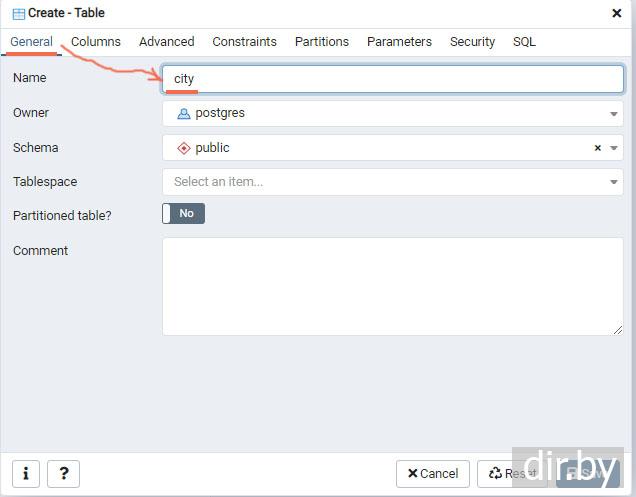Open the Parameters tab
This screenshot has width=636, height=497.
click(400, 42)
